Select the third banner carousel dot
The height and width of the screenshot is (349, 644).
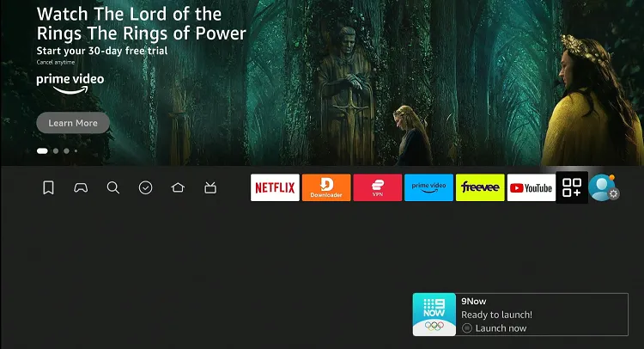pos(66,151)
